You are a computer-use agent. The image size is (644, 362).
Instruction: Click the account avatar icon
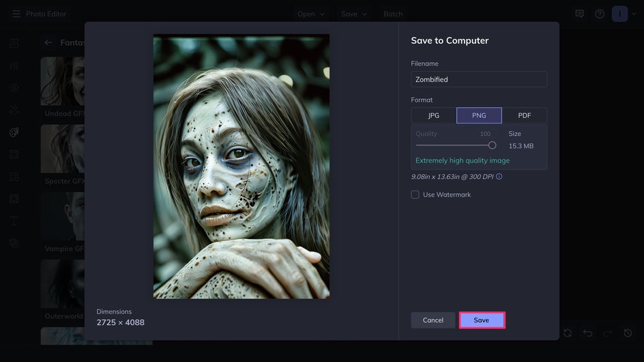pos(619,14)
